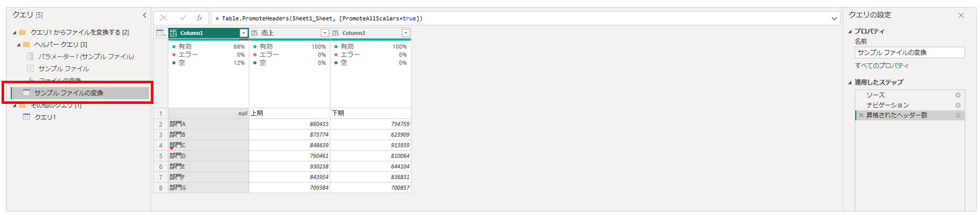Open filter dropdown for Column3
This screenshot has height=215, width=980.
pyautogui.click(x=406, y=33)
